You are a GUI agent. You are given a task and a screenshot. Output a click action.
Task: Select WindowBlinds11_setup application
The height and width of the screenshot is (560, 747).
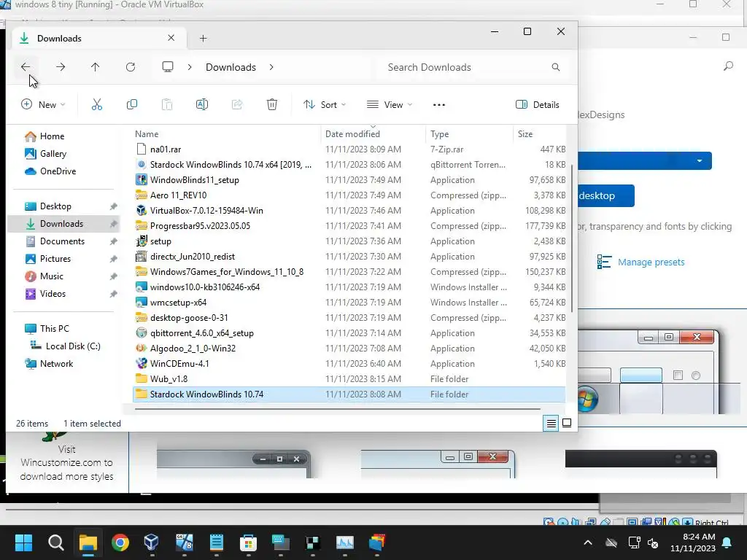pyautogui.click(x=349, y=180)
